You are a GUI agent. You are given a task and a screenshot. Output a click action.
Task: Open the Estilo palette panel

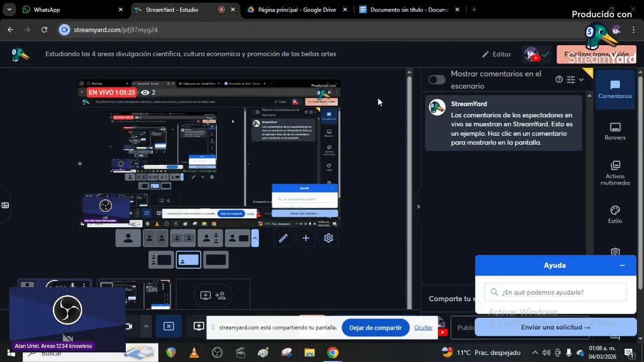(x=615, y=215)
